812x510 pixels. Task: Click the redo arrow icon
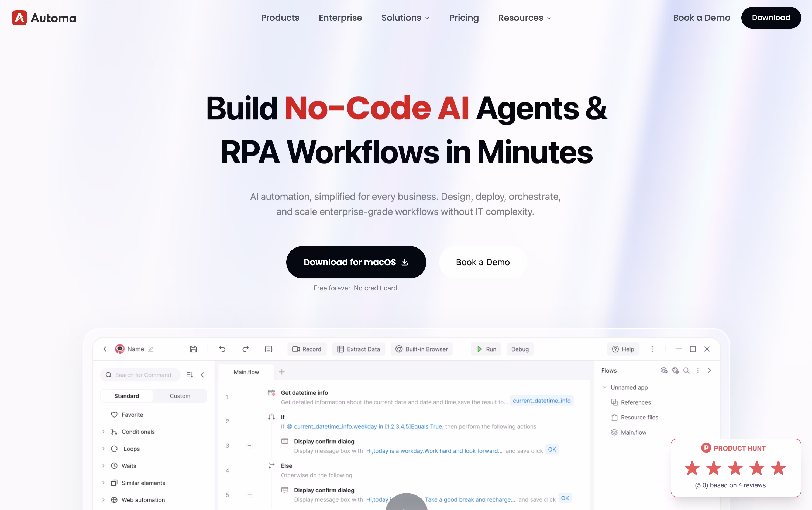tap(246, 349)
